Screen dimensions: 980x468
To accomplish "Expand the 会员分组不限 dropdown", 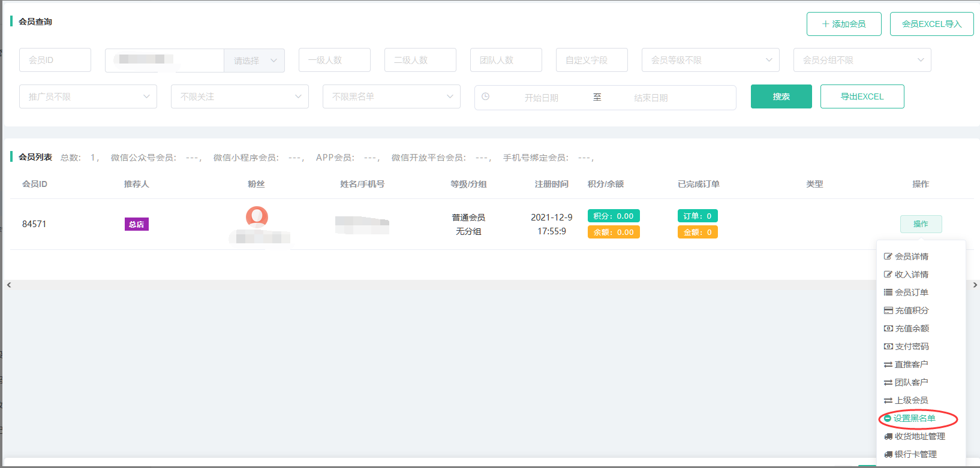I will 861,61.
